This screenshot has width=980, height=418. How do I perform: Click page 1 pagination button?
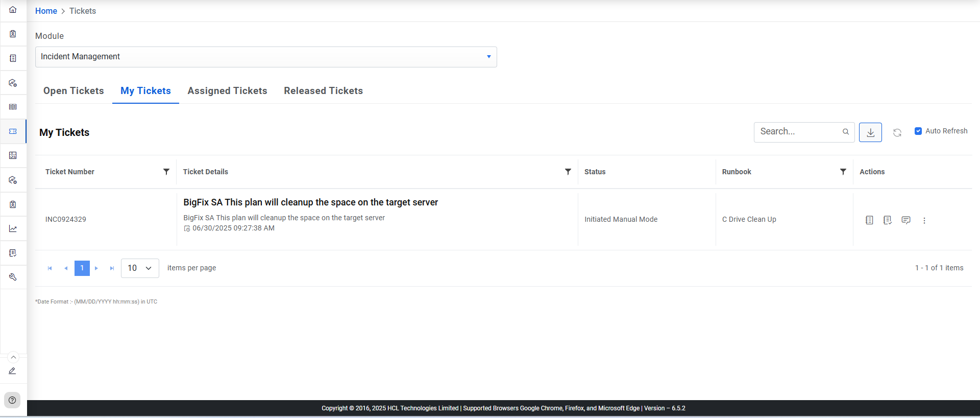tap(82, 268)
